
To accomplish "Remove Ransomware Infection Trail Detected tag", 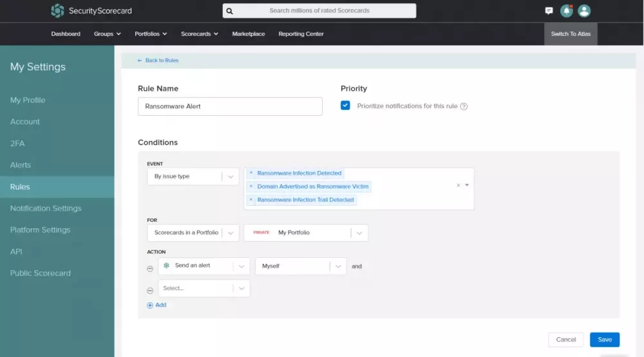I will (x=251, y=200).
